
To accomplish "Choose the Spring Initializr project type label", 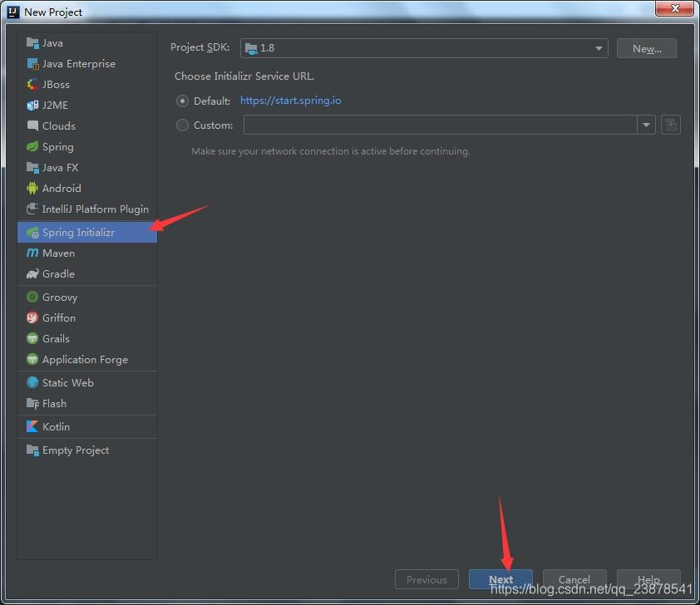I will [79, 233].
